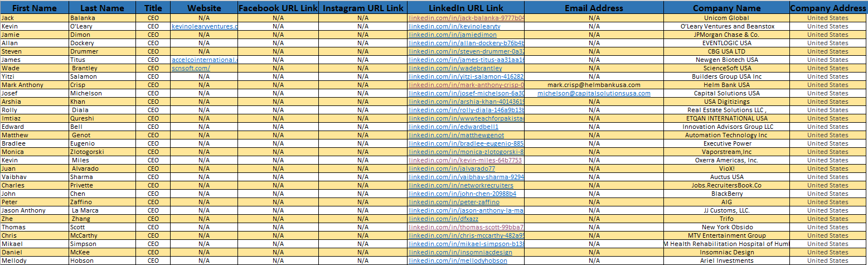This screenshot has width=868, height=265.
Task: Open the accelcointernational website link
Action: (x=205, y=60)
